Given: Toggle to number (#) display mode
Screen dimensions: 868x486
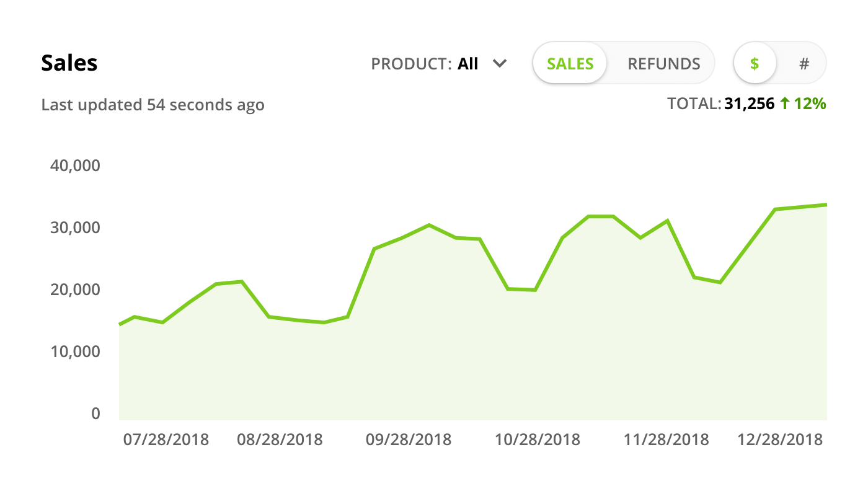Looking at the screenshot, I should 804,63.
